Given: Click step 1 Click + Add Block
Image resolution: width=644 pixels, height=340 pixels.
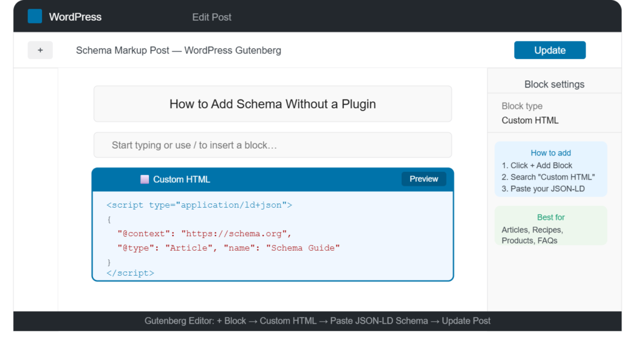Looking at the screenshot, I should click(537, 165).
